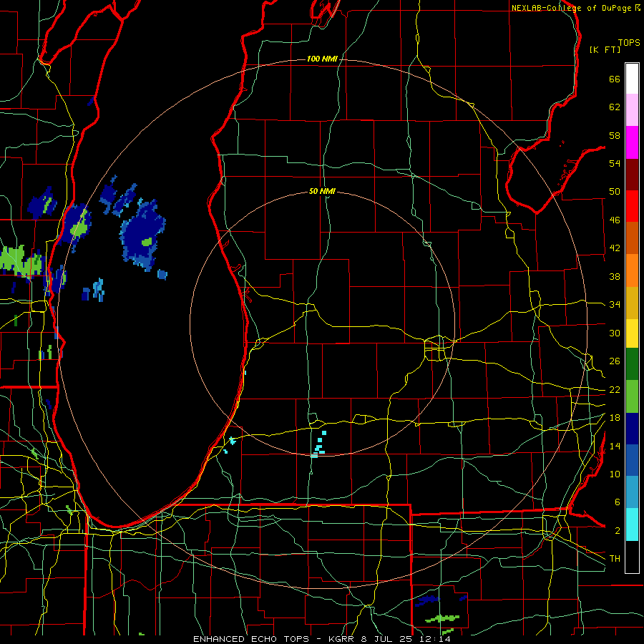
Task: Click the 2 legend value
Action: point(618,530)
